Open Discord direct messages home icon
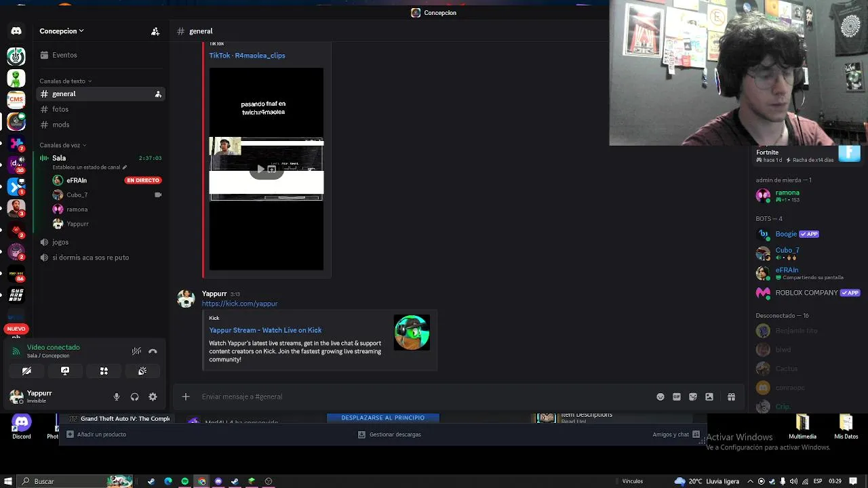Viewport: 868px width, 488px height. coord(16,31)
